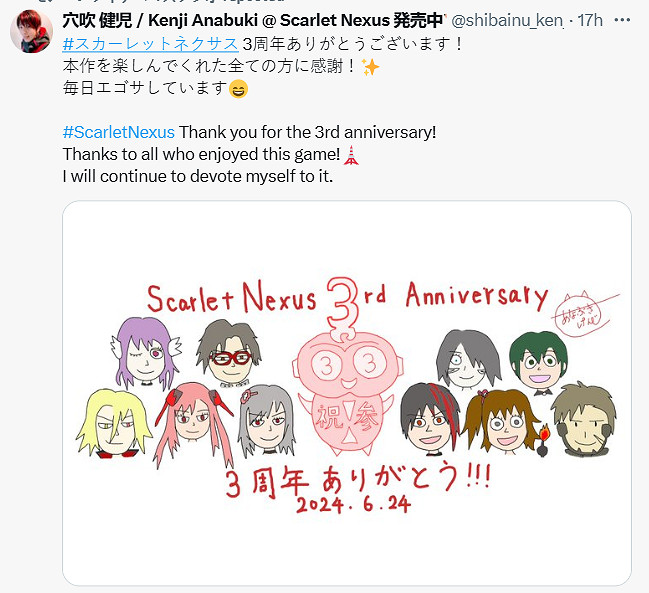This screenshot has height=593, width=649.
Task: Follow the #ScarletNexus hashtag
Action: pos(118,132)
